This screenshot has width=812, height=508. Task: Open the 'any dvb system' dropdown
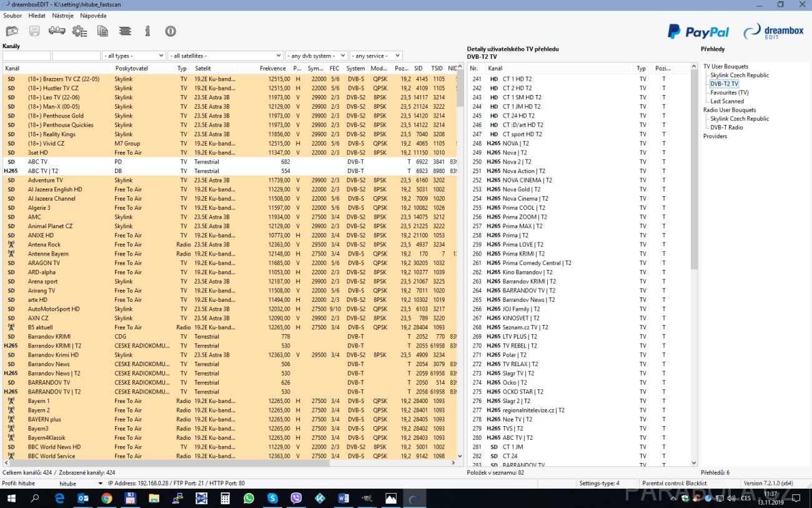click(x=316, y=56)
